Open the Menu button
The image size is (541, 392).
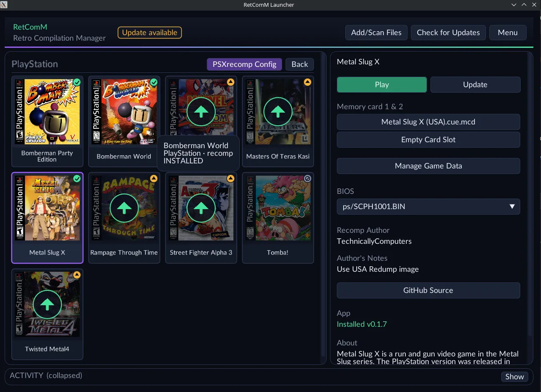click(508, 33)
